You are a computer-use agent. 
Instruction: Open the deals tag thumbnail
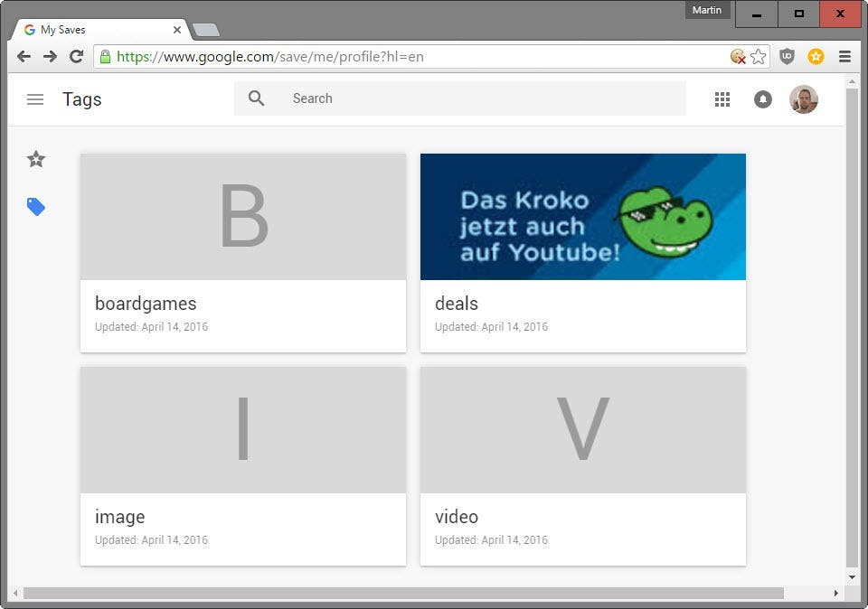pyautogui.click(x=583, y=217)
